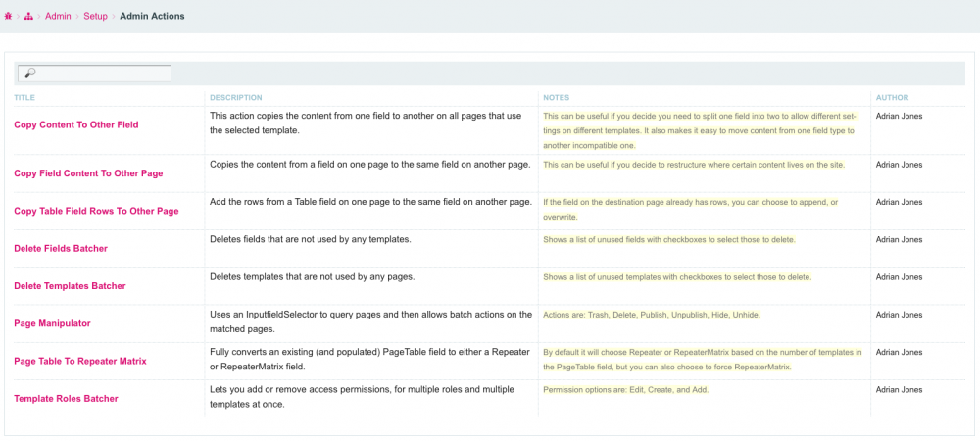Sort table by the Description column header

click(x=235, y=97)
